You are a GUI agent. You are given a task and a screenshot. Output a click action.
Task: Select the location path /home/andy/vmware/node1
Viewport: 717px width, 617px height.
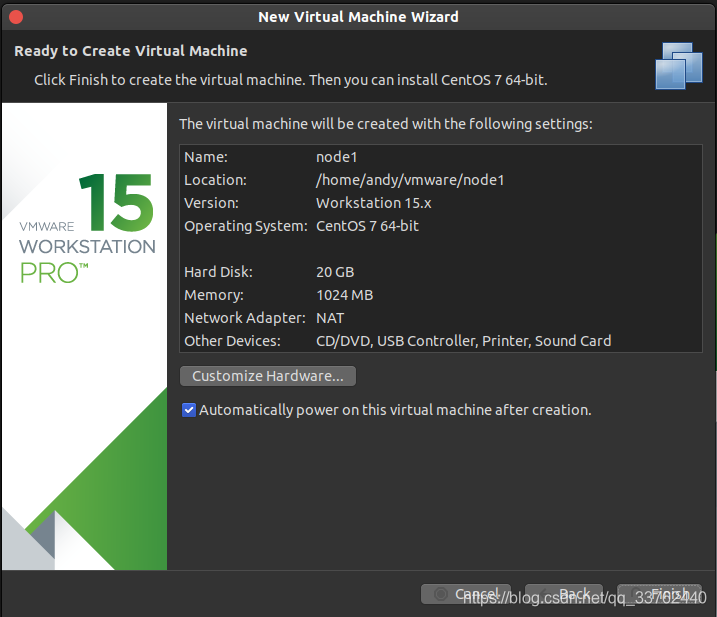[410, 180]
